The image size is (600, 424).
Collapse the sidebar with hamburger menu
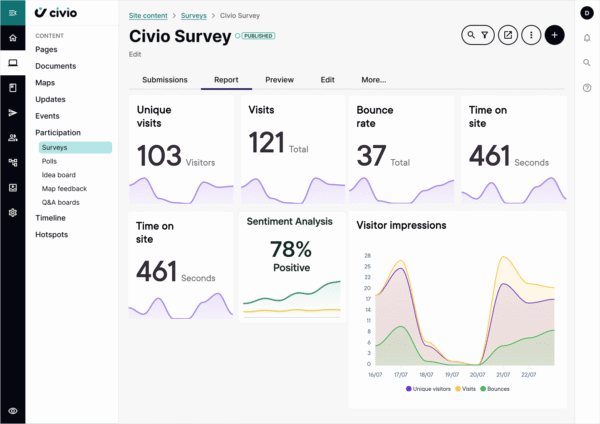click(x=13, y=13)
